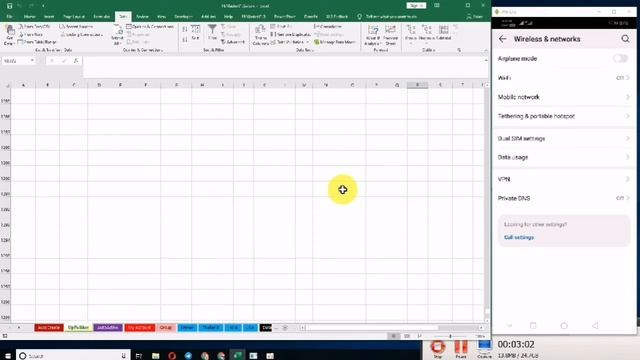Open the Queries & Connections pane

150,27
